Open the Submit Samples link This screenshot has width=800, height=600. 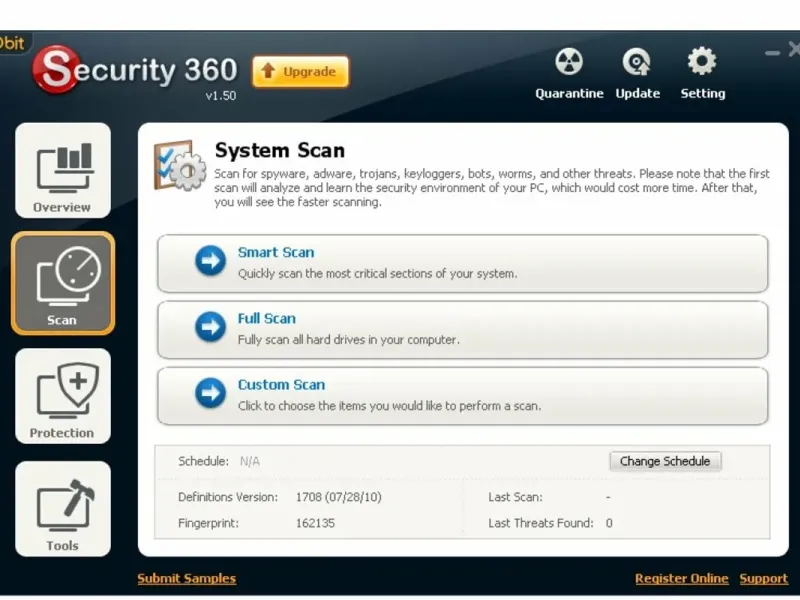[x=187, y=578]
